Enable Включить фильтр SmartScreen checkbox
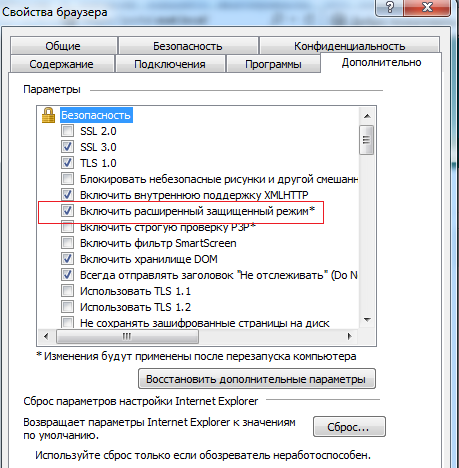This screenshot has width=459, height=468. pos(67,243)
